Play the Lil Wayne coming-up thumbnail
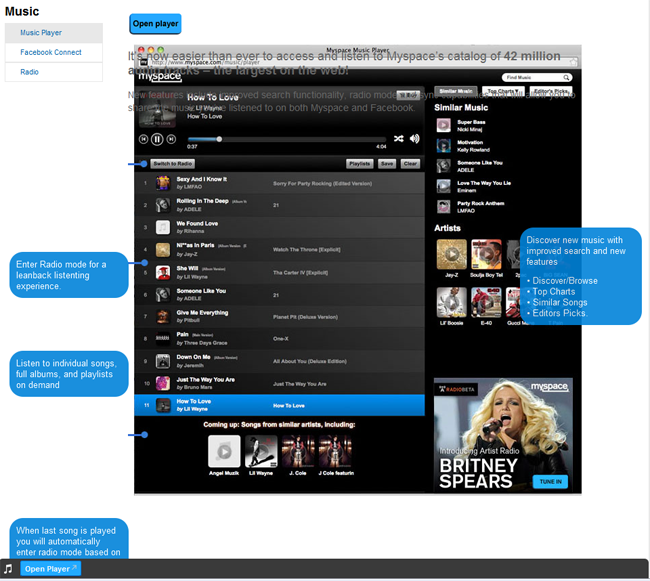 [261, 451]
